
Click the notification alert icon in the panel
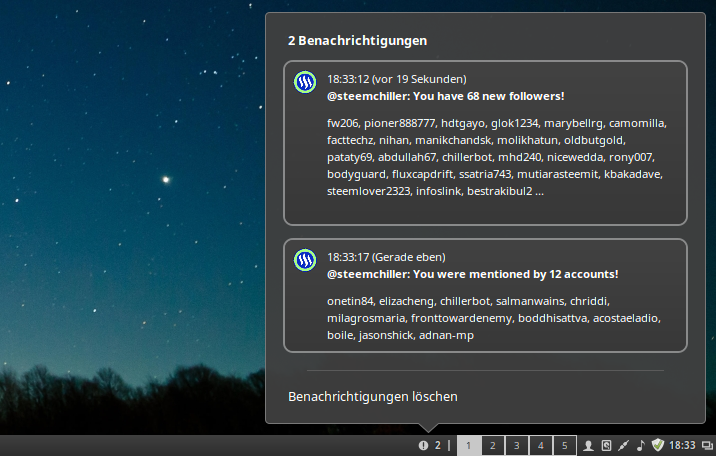tap(423, 446)
